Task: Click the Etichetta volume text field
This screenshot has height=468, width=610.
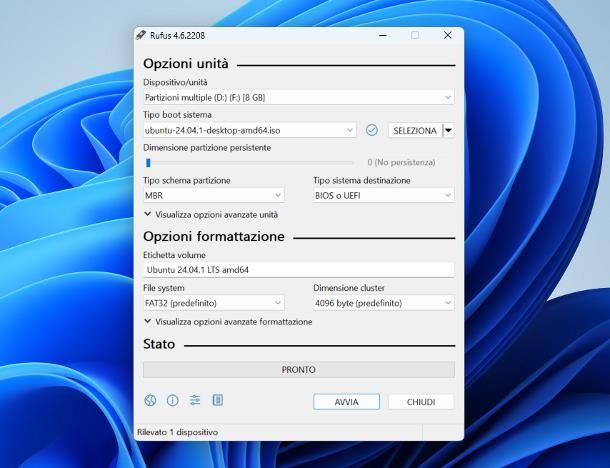Action: click(x=298, y=270)
